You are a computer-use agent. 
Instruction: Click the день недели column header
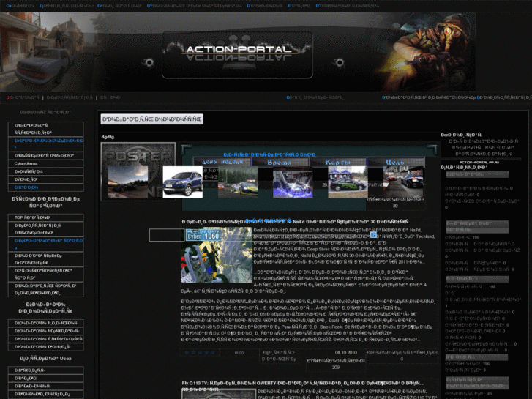(x=222, y=163)
